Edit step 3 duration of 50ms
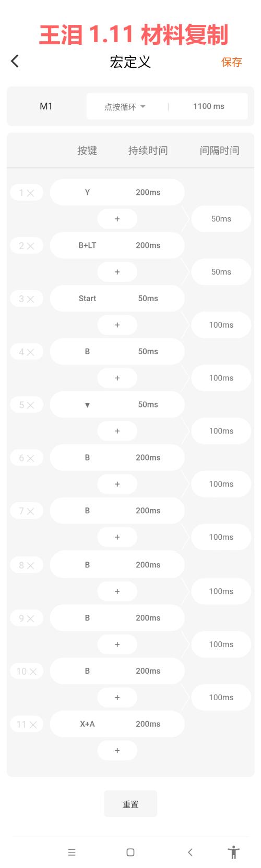 148,299
